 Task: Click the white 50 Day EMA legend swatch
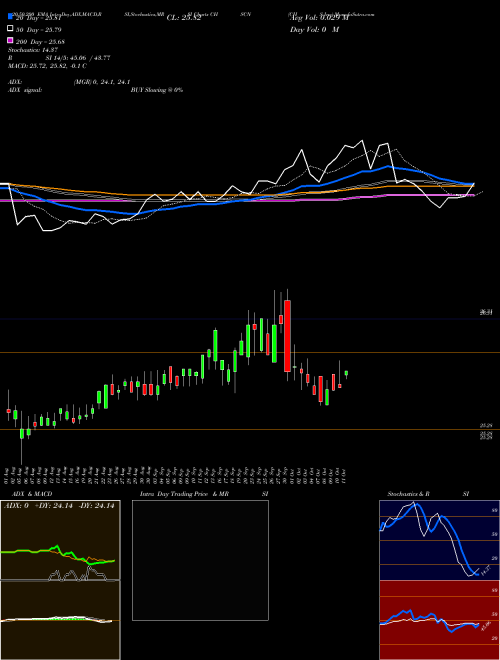[10, 29]
